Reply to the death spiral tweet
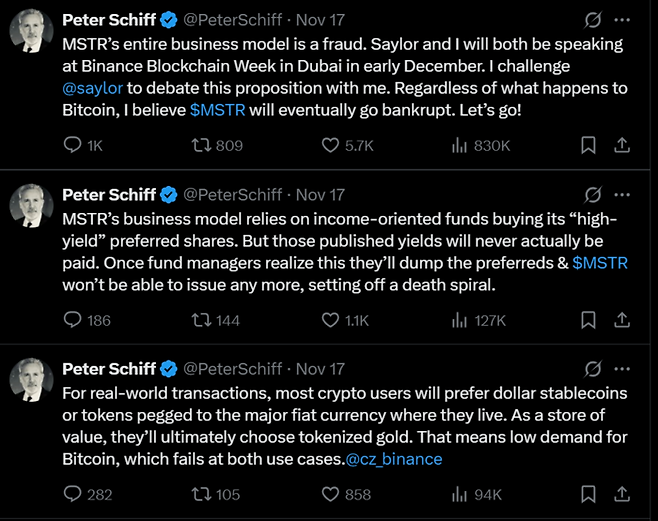 coord(72,320)
